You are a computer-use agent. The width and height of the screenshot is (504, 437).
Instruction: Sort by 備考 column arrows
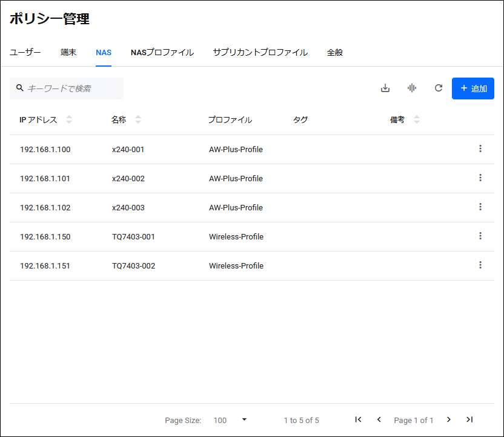417,119
